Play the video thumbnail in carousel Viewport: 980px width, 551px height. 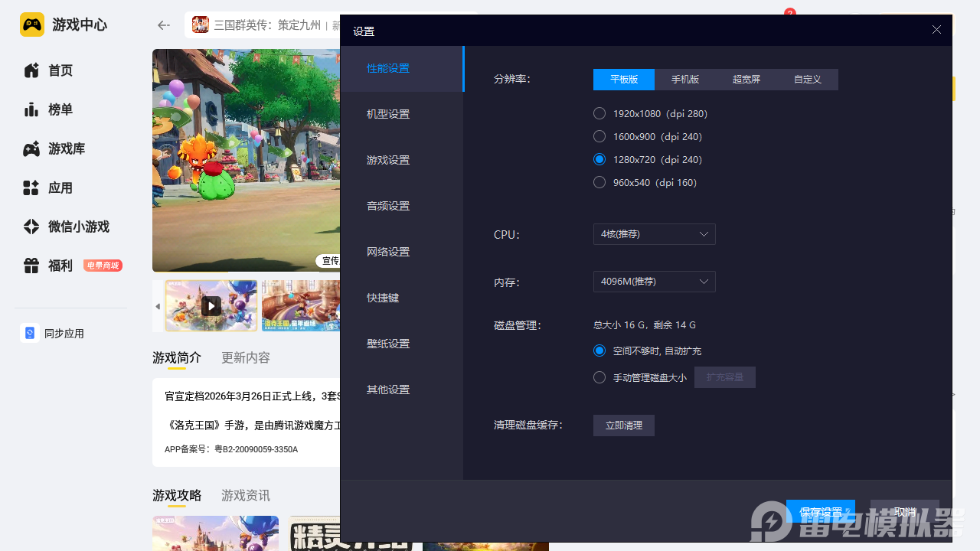pos(211,306)
